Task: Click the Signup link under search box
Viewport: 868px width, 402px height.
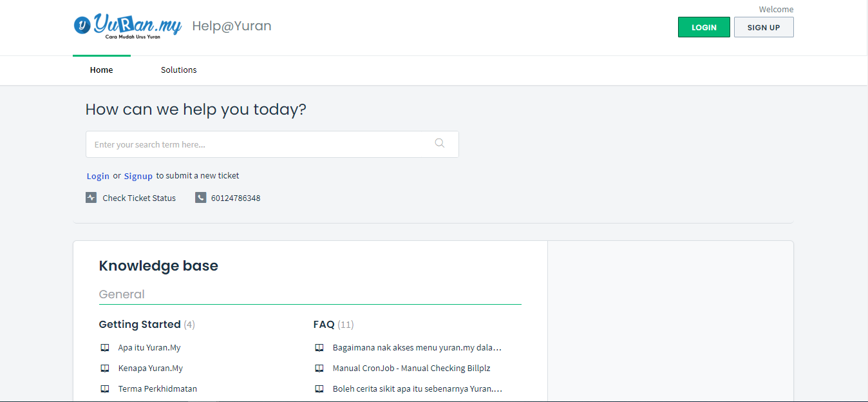Action: pos(138,176)
